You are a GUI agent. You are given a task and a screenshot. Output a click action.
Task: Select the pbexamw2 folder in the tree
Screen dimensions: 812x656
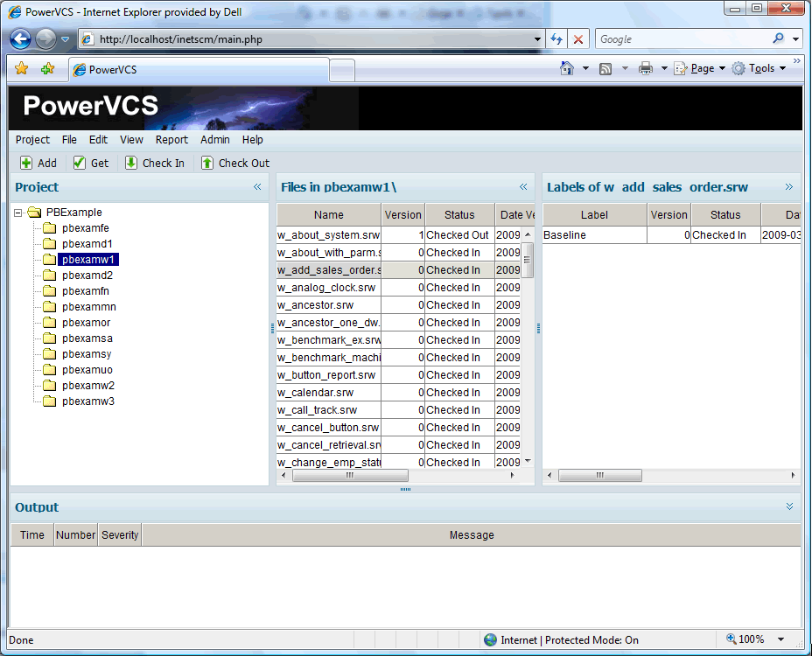[x=88, y=386]
